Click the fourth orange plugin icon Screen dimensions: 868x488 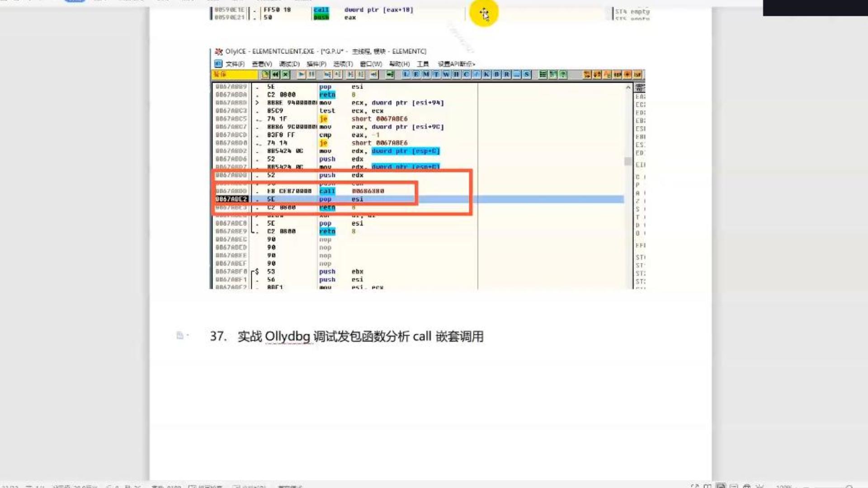click(617, 75)
